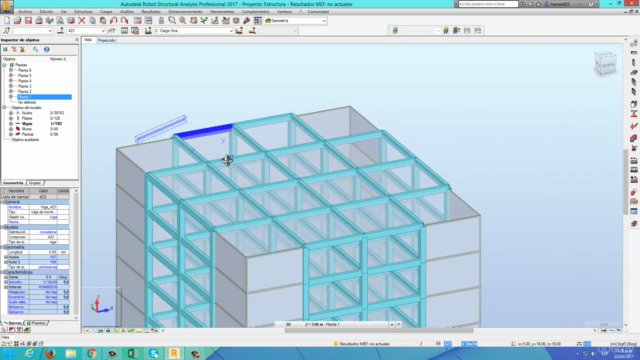The width and height of the screenshot is (640, 360).
Task: Open the empty node selection dropdown
Action: click(x=50, y=31)
